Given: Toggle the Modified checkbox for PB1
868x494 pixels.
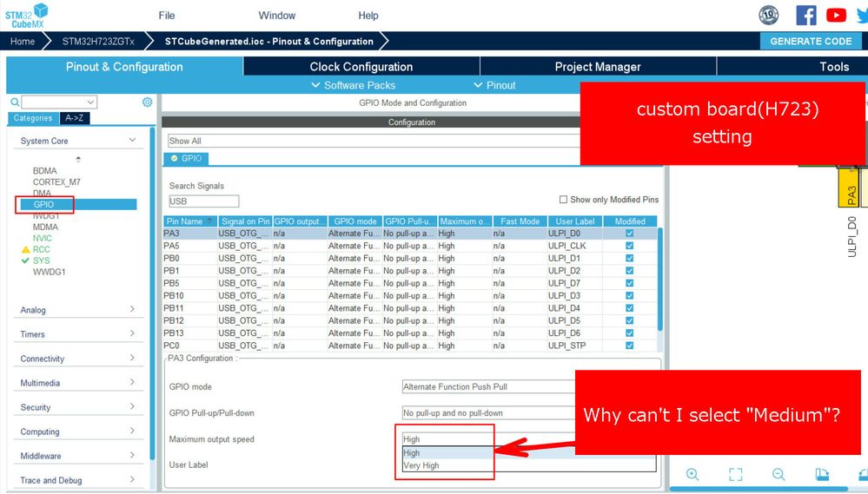Looking at the screenshot, I should pyautogui.click(x=629, y=271).
